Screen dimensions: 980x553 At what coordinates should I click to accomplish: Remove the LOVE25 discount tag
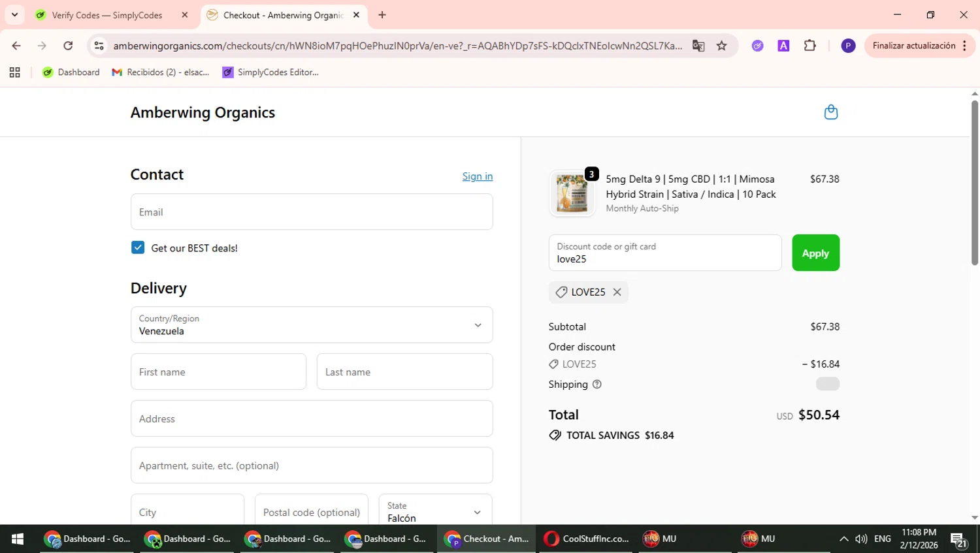pos(617,292)
